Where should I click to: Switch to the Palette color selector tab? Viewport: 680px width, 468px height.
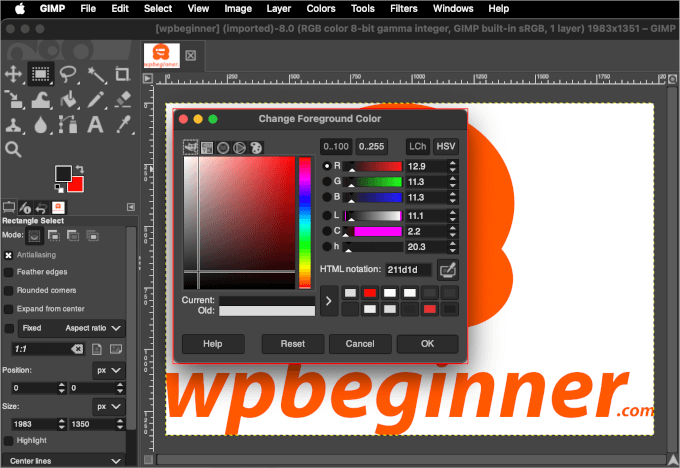pos(255,148)
